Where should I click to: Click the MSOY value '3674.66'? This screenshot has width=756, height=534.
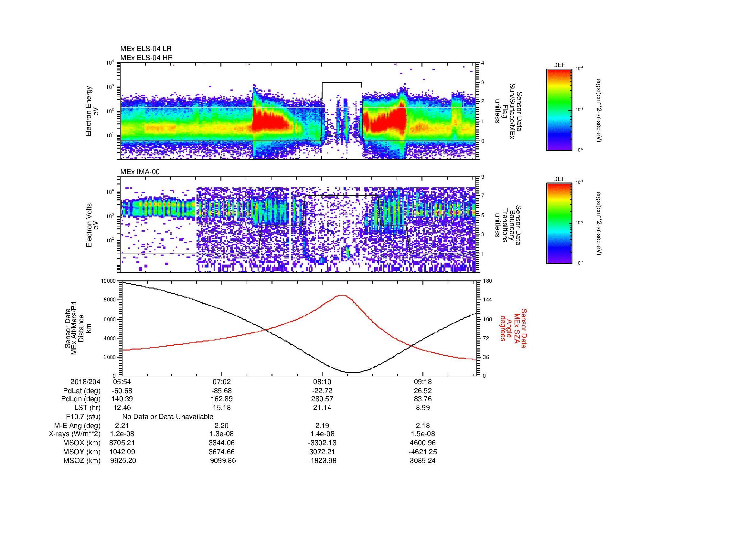tap(222, 452)
